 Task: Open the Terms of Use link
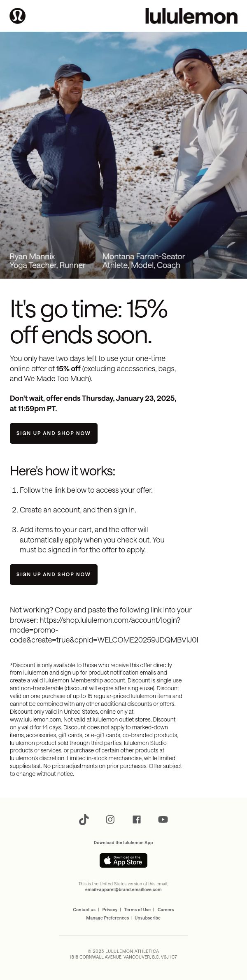(x=137, y=910)
